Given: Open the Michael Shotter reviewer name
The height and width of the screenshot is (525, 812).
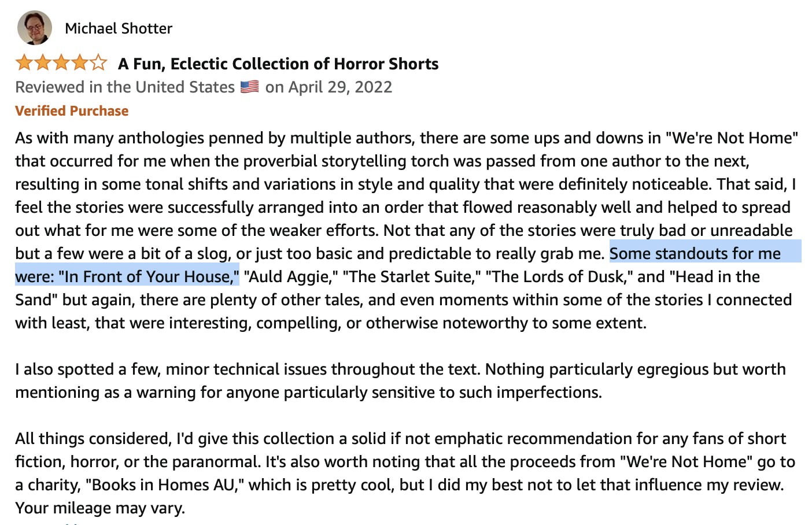Looking at the screenshot, I should coord(119,28).
